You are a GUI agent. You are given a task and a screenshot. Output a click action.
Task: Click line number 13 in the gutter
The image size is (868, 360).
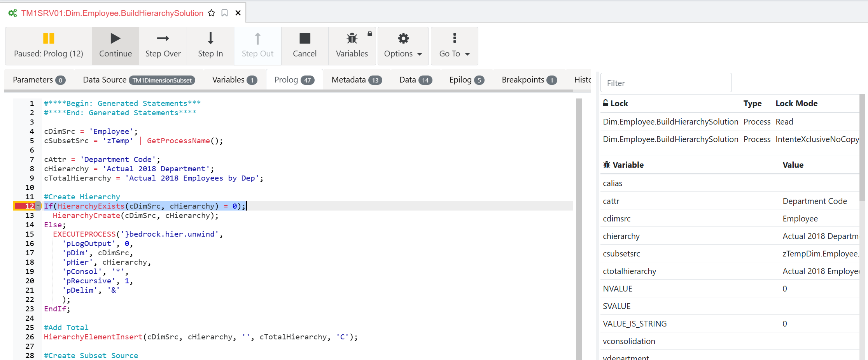(x=30, y=215)
